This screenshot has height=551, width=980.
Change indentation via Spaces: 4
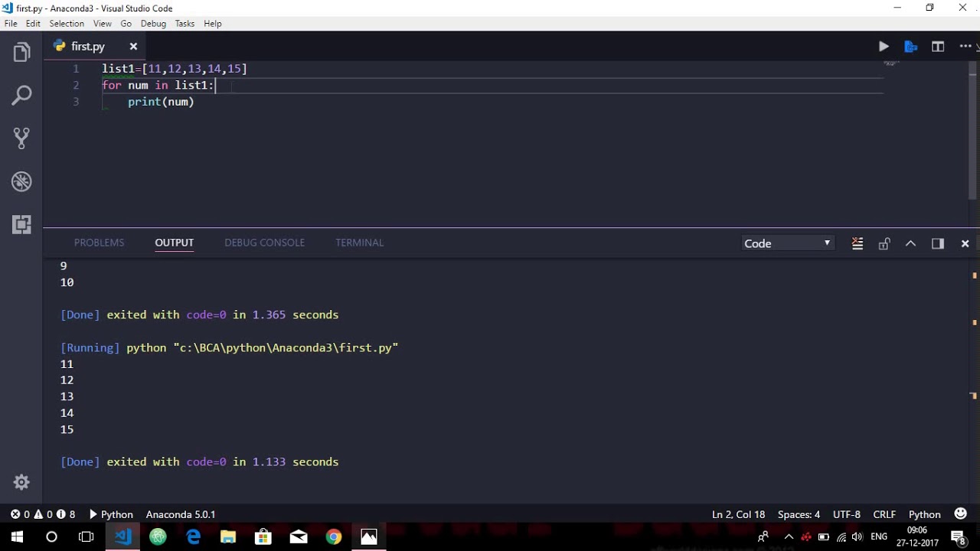[x=799, y=514]
